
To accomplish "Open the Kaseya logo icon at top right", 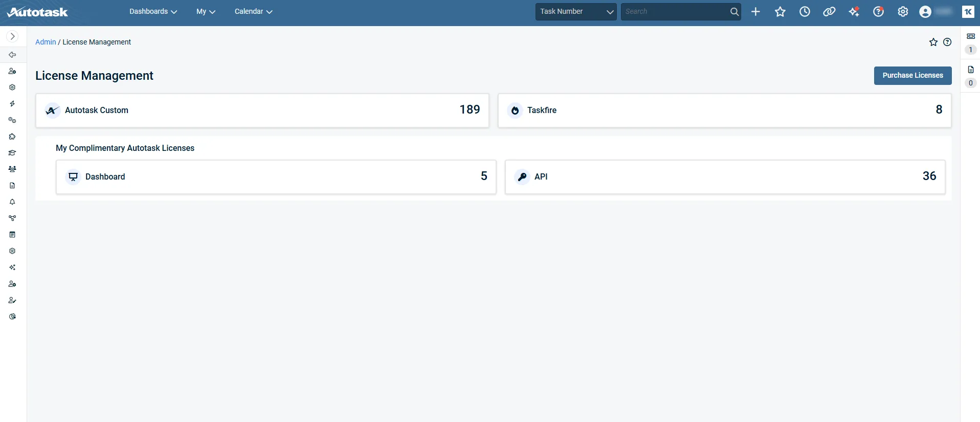I will (968, 12).
